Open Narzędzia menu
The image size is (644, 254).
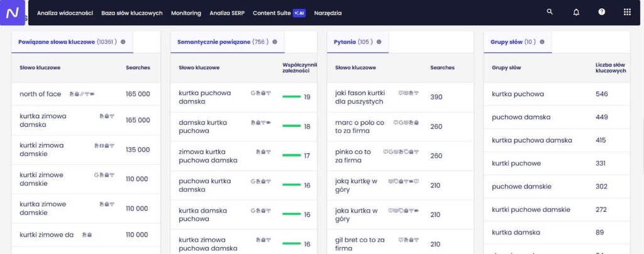click(x=328, y=13)
